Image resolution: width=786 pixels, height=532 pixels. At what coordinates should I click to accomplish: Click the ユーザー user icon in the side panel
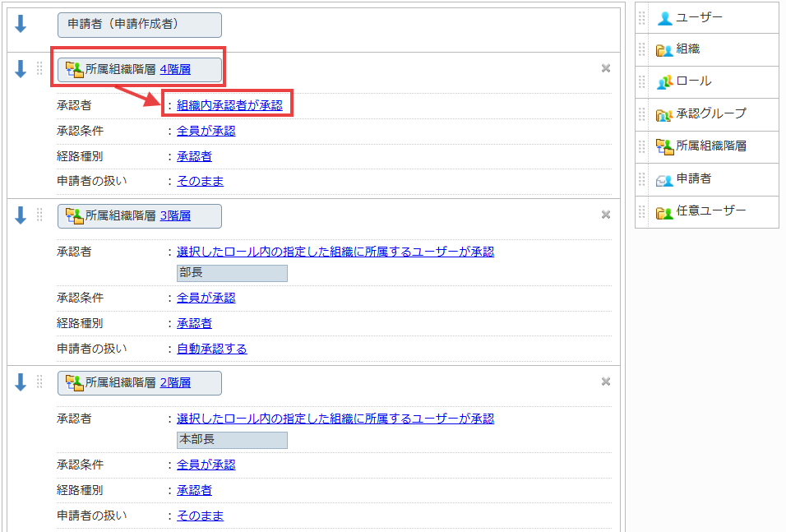[664, 18]
